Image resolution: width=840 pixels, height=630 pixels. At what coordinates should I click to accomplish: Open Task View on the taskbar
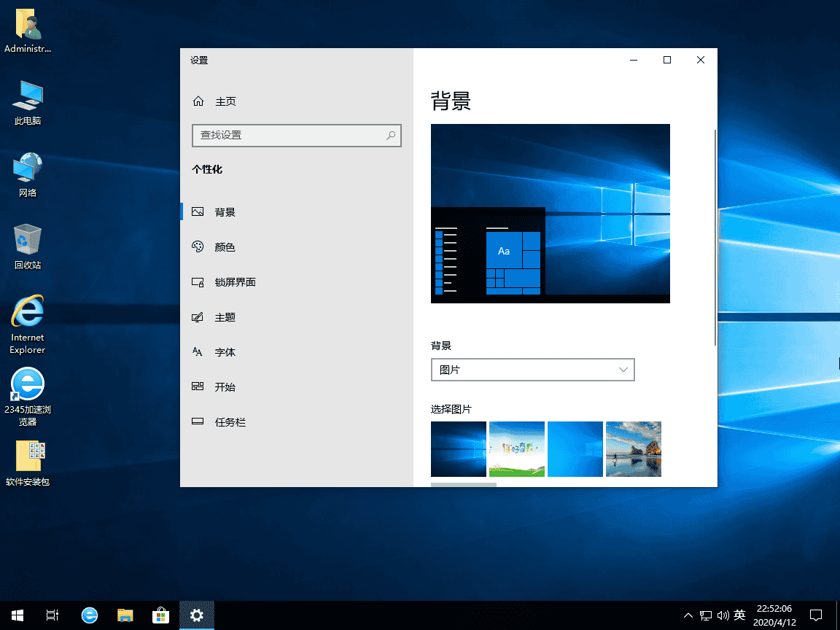tap(52, 615)
